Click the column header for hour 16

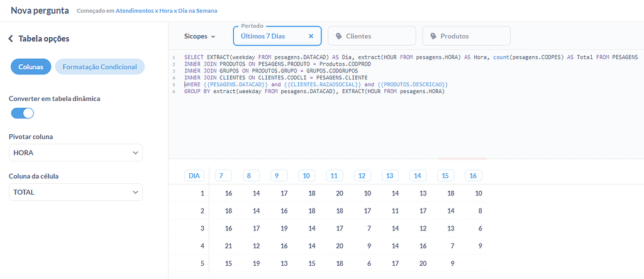[474, 176]
